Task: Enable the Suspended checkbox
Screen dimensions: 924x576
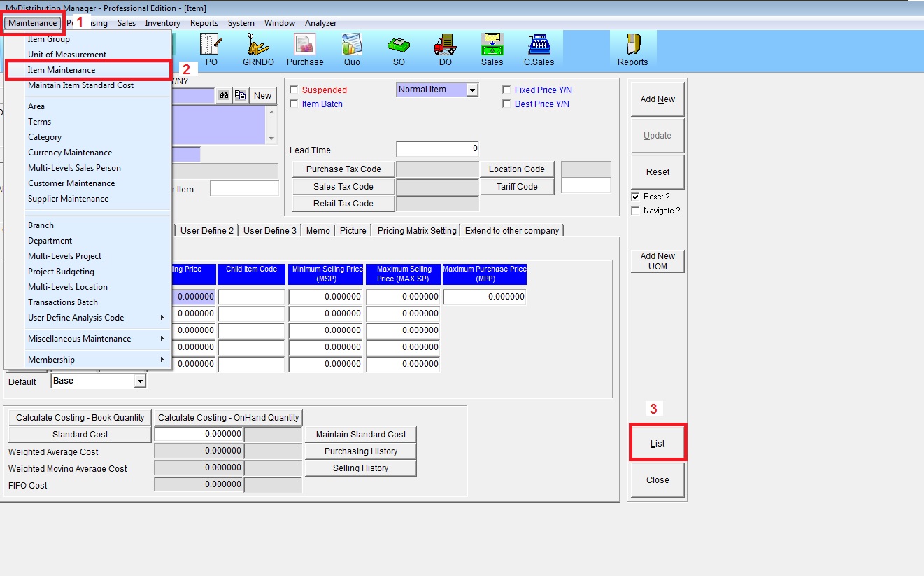Action: coord(294,90)
